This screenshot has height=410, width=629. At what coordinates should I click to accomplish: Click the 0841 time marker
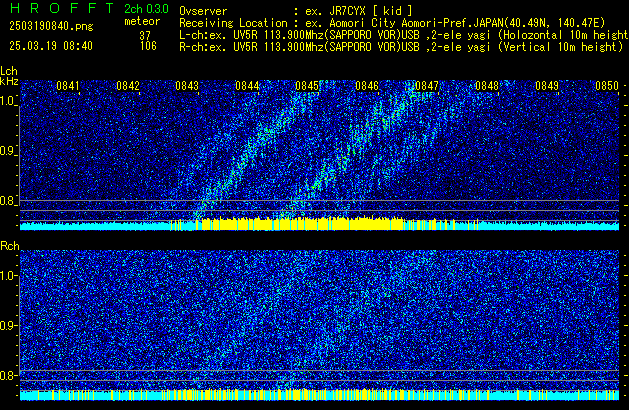pyautogui.click(x=68, y=86)
